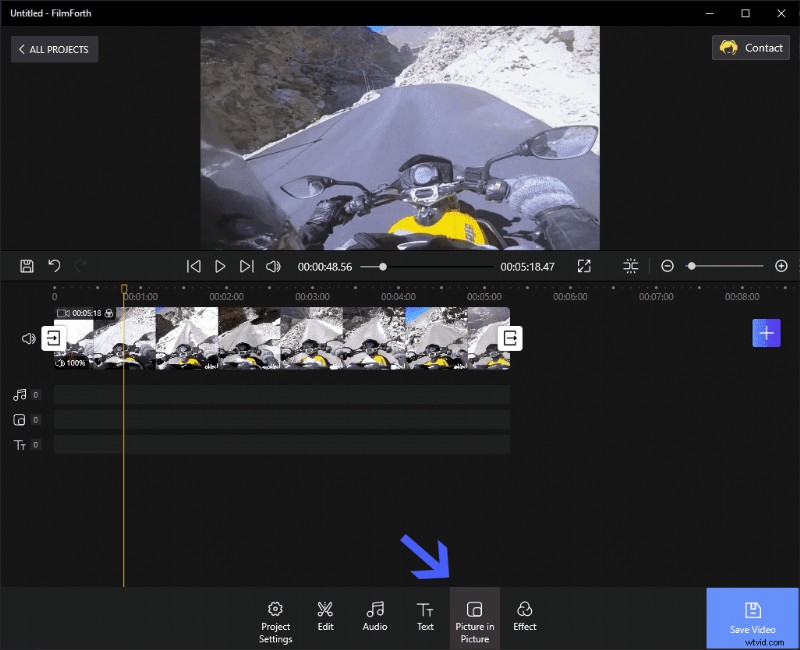
Task: Open Project Settings
Action: pos(275,614)
